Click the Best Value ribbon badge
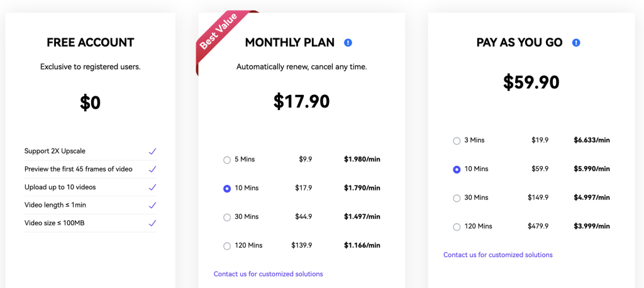Image resolution: width=644 pixels, height=288 pixels. point(219,31)
